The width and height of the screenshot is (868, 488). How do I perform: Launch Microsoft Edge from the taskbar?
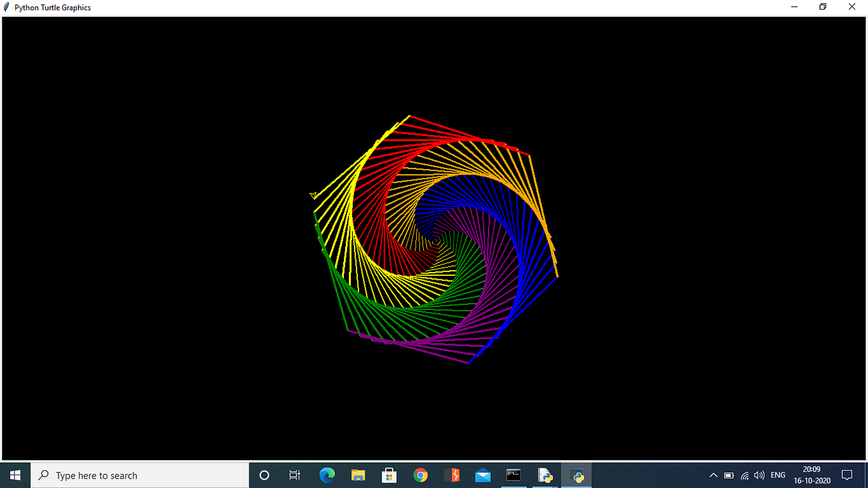coord(327,475)
